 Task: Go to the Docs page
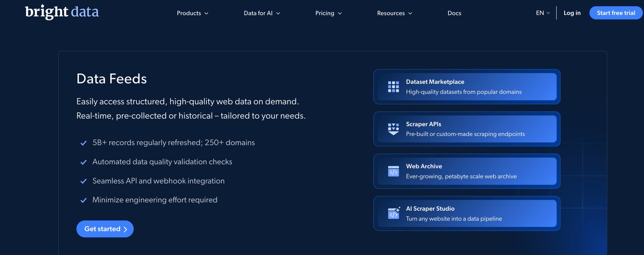[454, 13]
